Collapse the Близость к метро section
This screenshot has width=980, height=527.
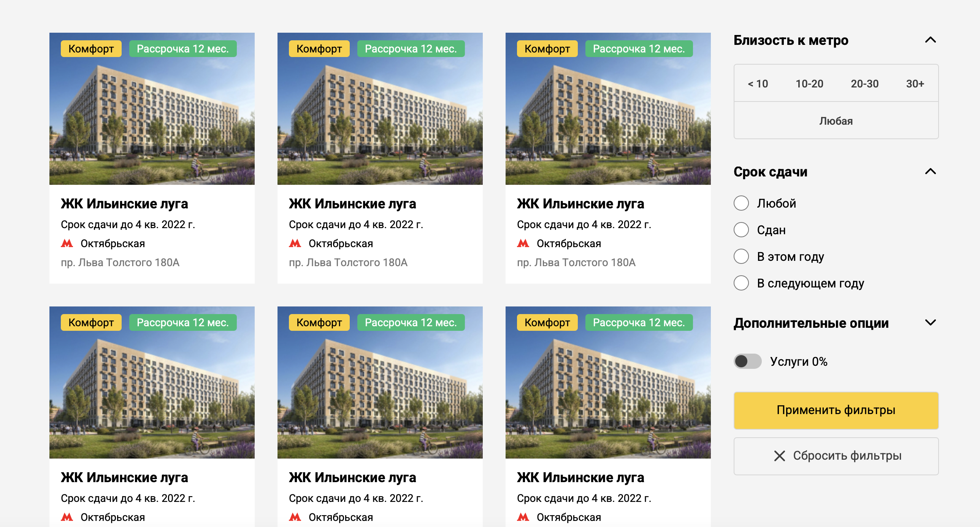(x=930, y=40)
